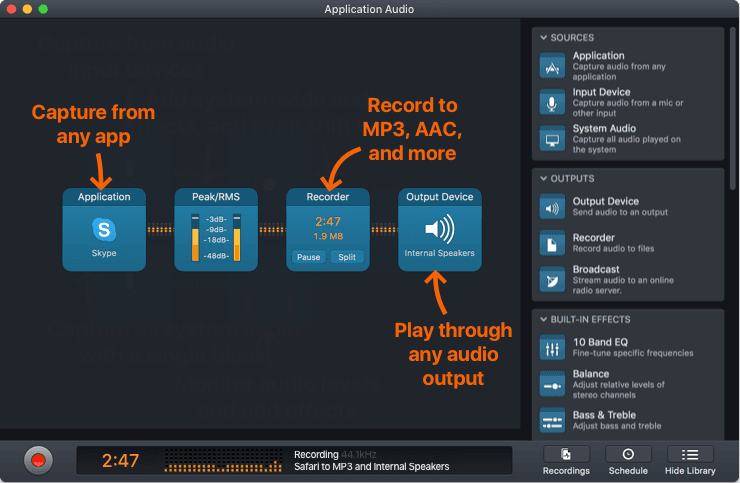Screen dimensions: 740x483
Task: Select the Input Device microphone icon
Action: point(553,103)
